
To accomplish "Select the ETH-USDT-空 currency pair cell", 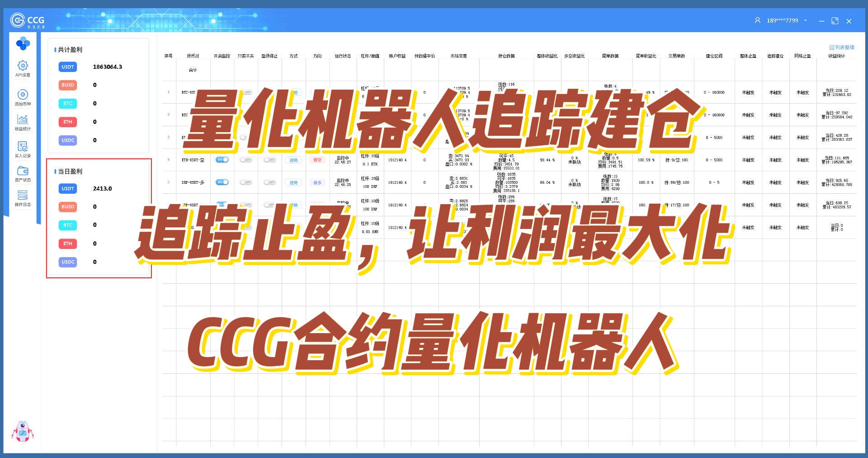I will point(193,160).
